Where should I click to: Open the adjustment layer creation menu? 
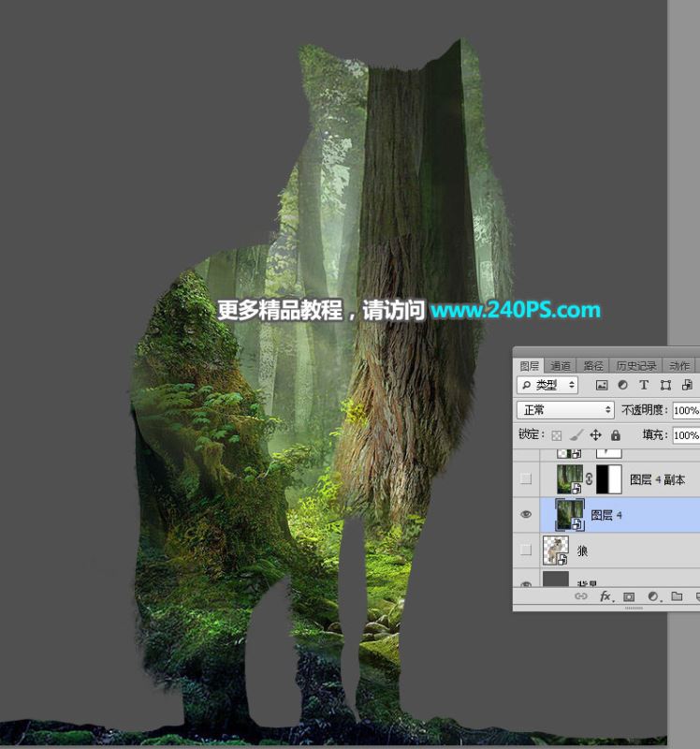[x=652, y=595]
